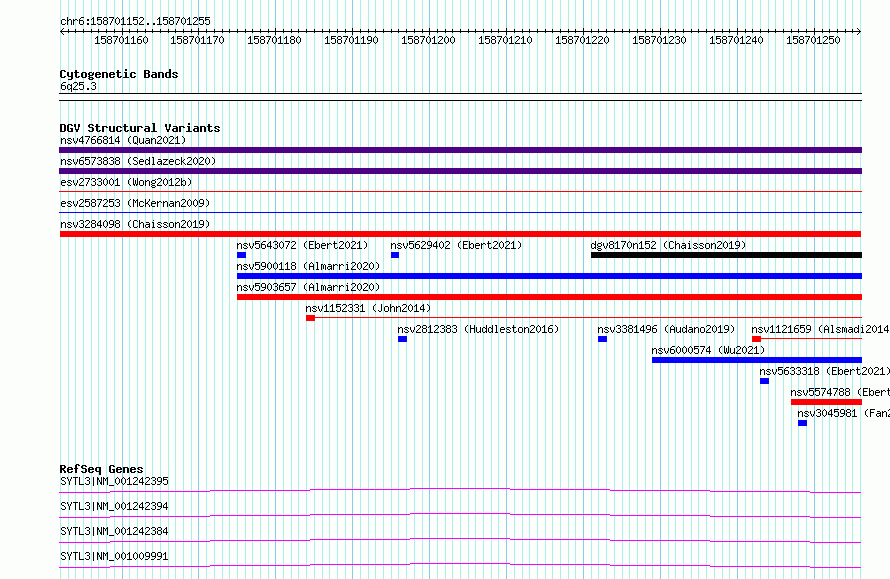Select ruler position 158701250
This screenshot has height=579, width=890.
(813, 40)
